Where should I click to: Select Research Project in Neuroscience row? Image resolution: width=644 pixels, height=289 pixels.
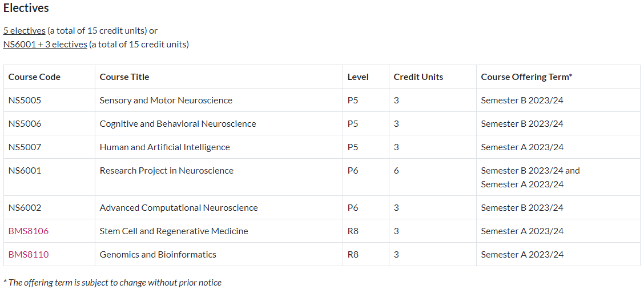(322, 177)
